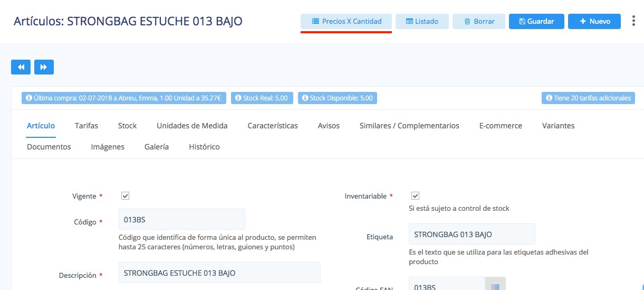Toggle the Vigente checkbox

pos(125,195)
